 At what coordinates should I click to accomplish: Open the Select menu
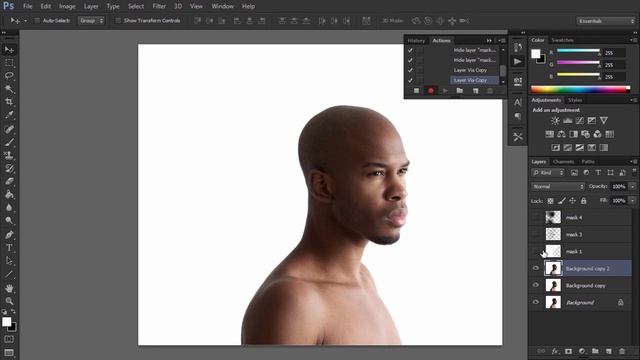[136, 6]
